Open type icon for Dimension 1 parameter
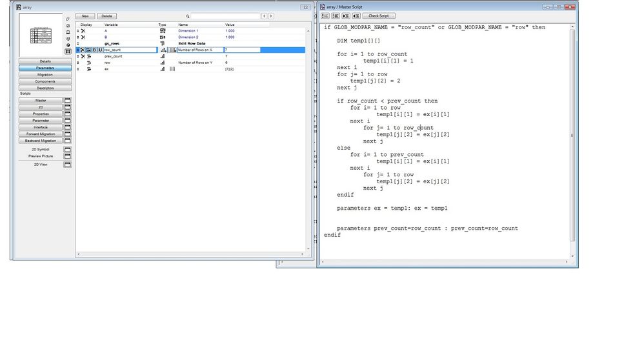Viewport: 644px width, 362px height. click(163, 31)
